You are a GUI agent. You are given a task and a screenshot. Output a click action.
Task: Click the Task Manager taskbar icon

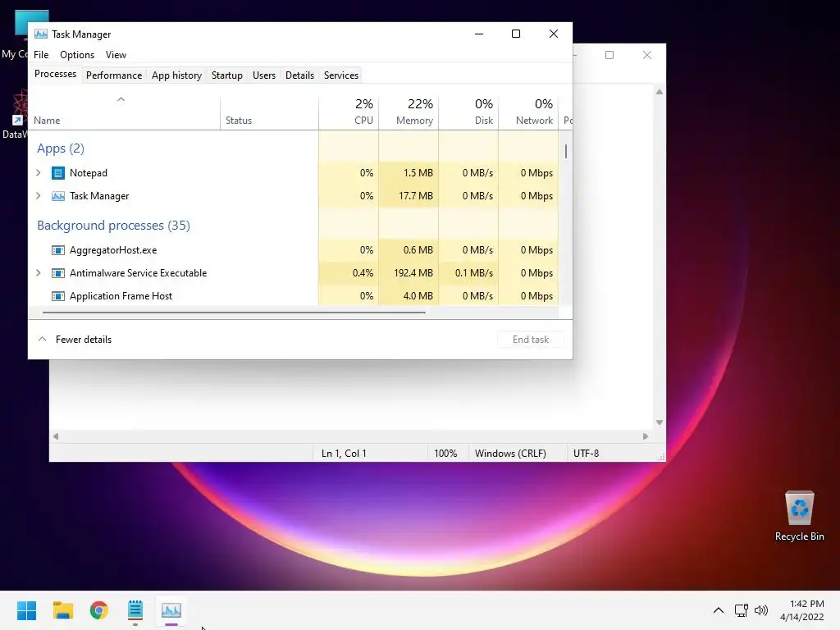tap(171, 610)
